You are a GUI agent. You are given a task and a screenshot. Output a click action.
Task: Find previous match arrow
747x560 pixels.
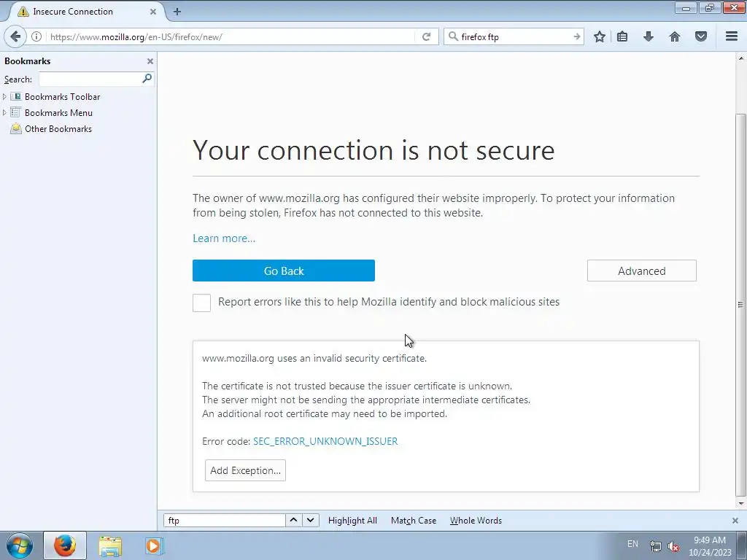(x=293, y=520)
